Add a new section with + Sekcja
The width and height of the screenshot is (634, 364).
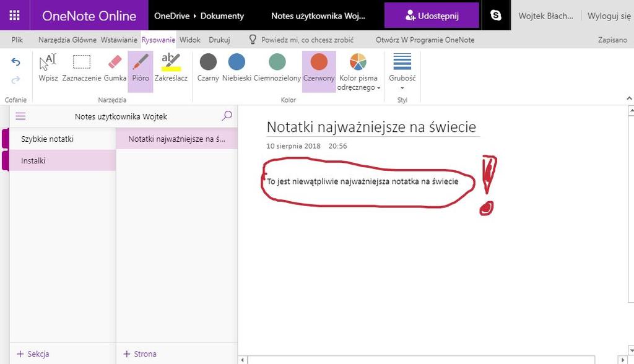[x=33, y=354]
